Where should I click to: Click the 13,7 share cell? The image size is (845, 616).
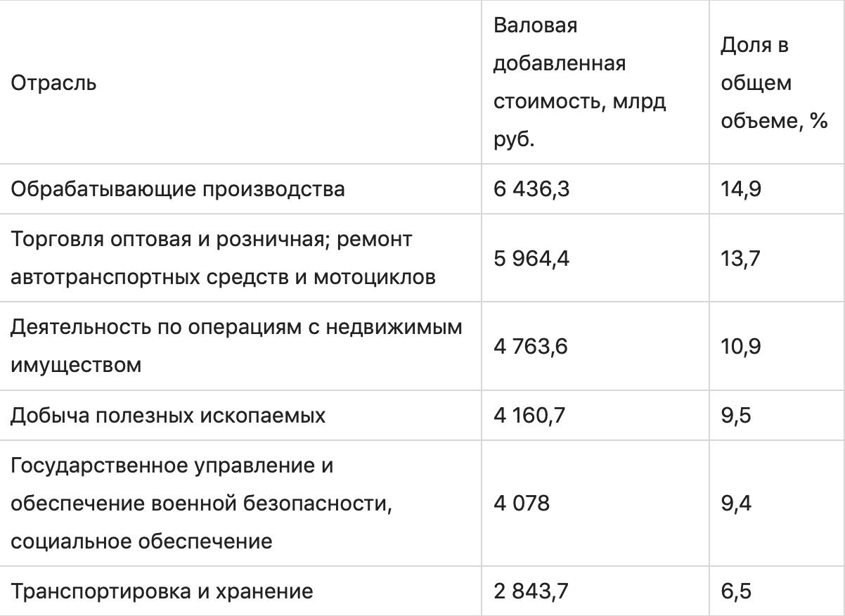[x=741, y=259]
